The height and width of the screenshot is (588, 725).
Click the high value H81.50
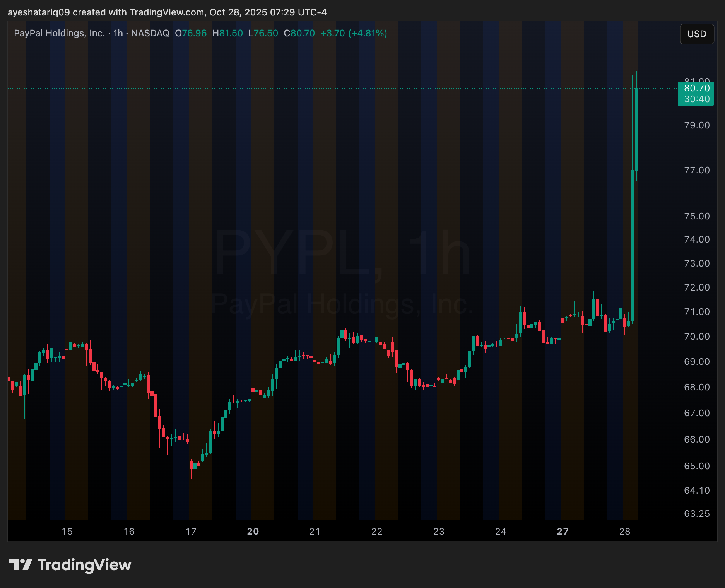(227, 33)
